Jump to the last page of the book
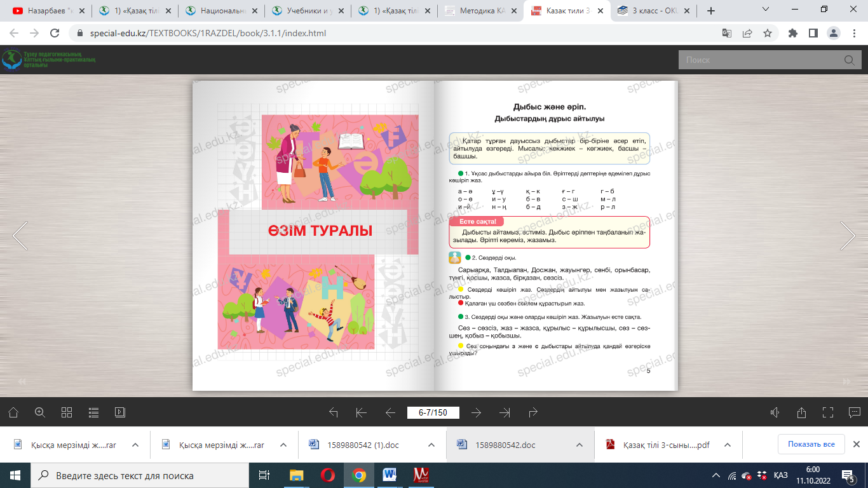The height and width of the screenshot is (488, 868). 505,412
